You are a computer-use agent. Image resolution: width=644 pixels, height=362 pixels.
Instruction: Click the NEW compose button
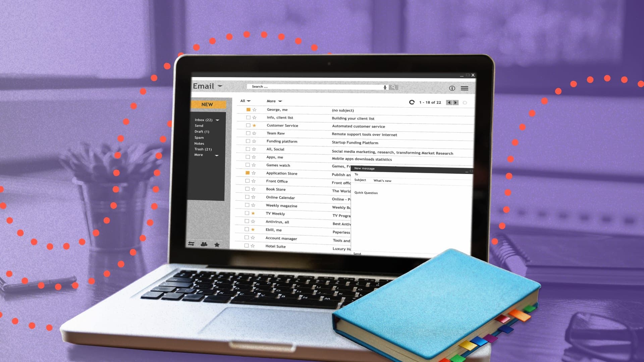click(207, 104)
